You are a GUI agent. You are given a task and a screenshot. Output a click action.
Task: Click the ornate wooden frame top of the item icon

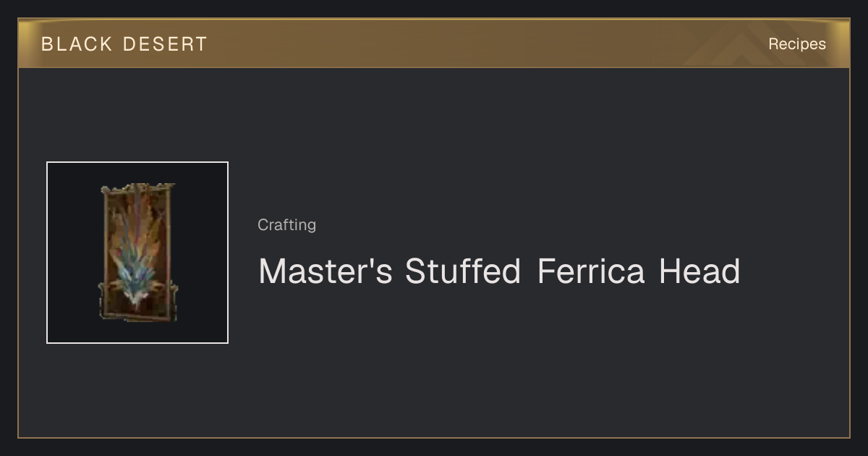(137, 189)
